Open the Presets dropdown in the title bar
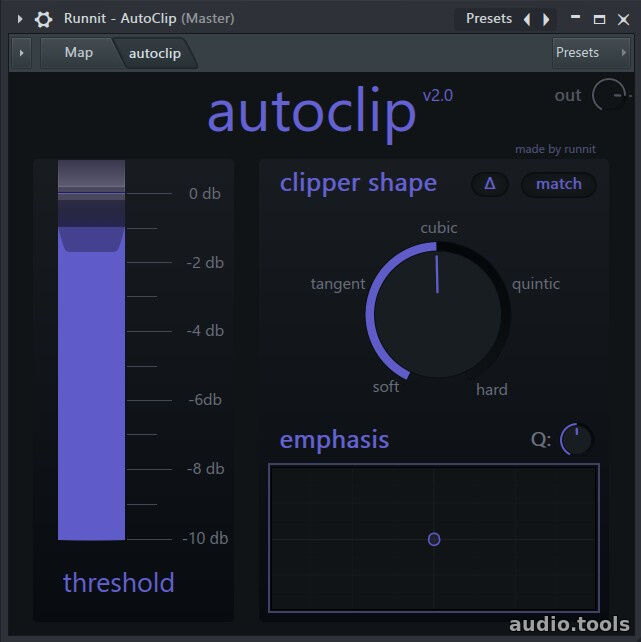Image resolution: width=641 pixels, height=642 pixels. pos(488,19)
